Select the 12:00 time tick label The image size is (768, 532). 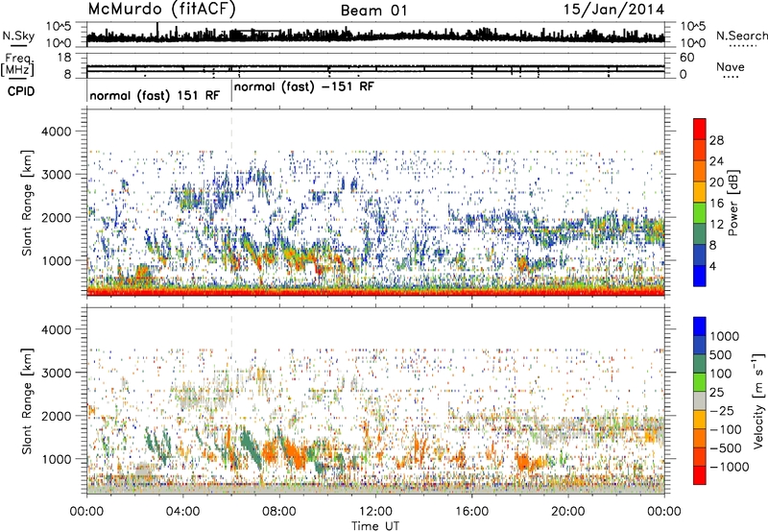coord(375,512)
